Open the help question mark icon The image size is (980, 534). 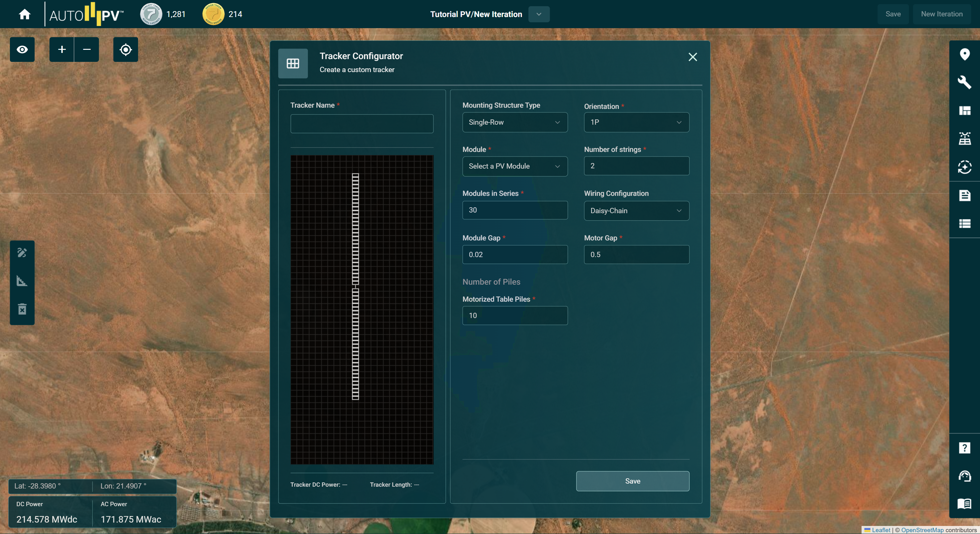coord(965,448)
